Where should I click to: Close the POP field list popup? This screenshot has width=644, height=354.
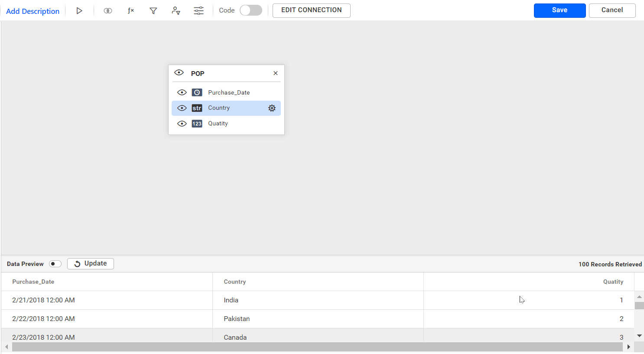[275, 73]
